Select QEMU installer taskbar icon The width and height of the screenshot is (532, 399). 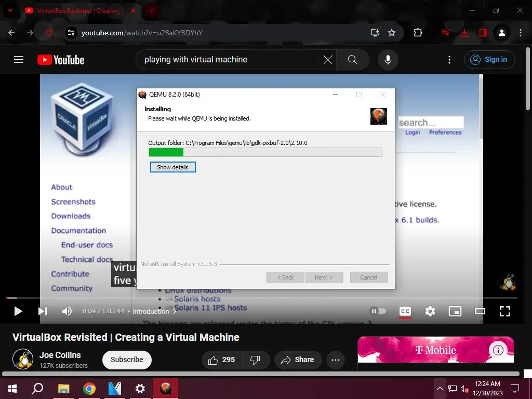pos(166,389)
